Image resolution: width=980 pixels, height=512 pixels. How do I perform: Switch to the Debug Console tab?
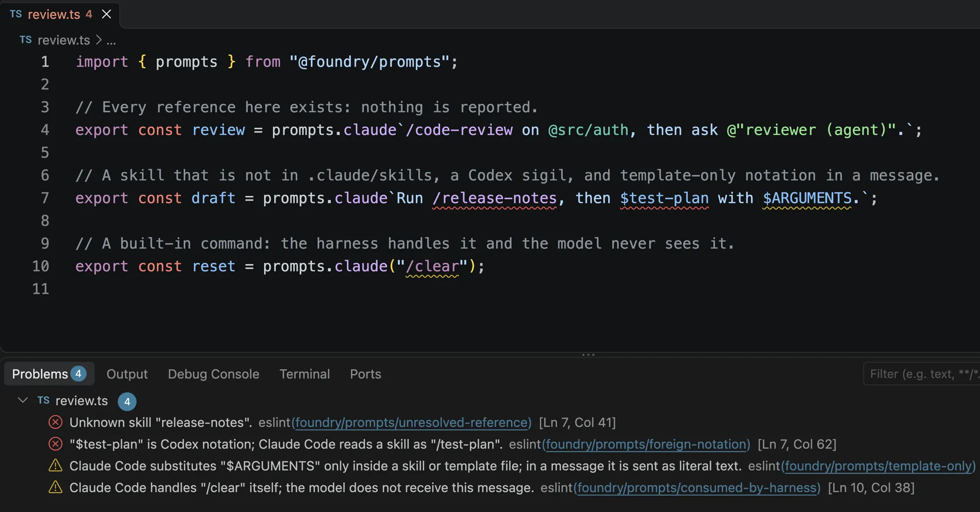tap(214, 374)
